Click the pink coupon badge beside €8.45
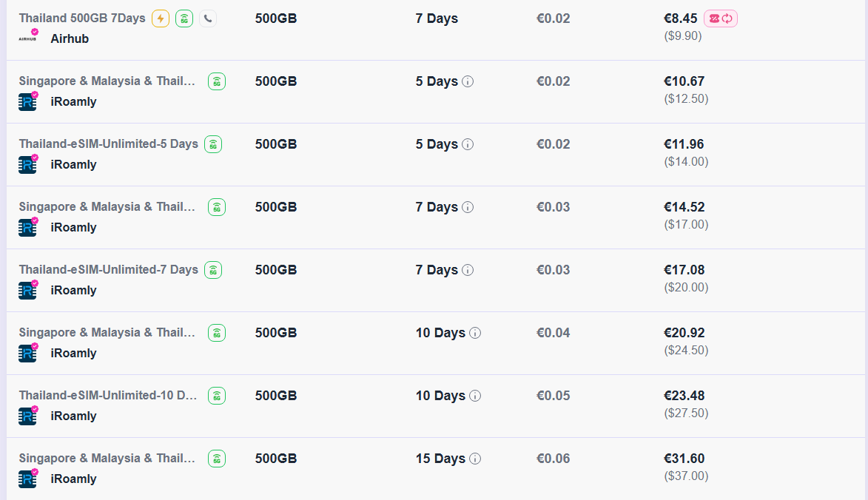868x500 pixels. (721, 18)
